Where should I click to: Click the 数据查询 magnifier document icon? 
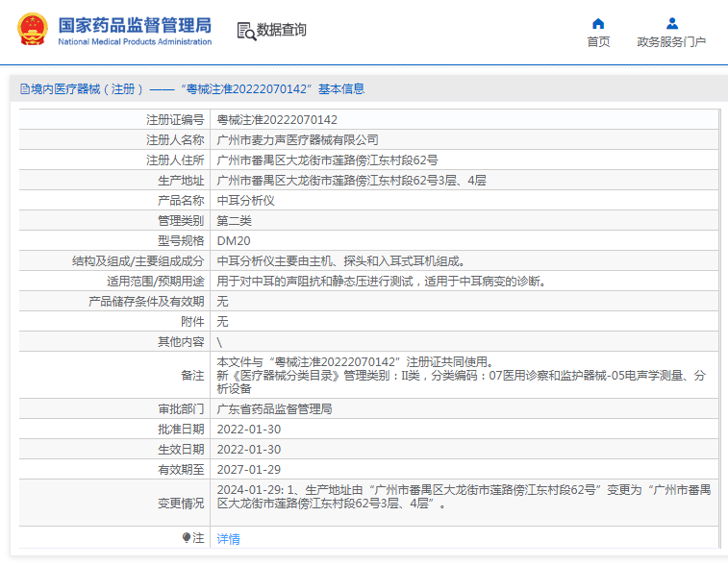click(x=246, y=31)
